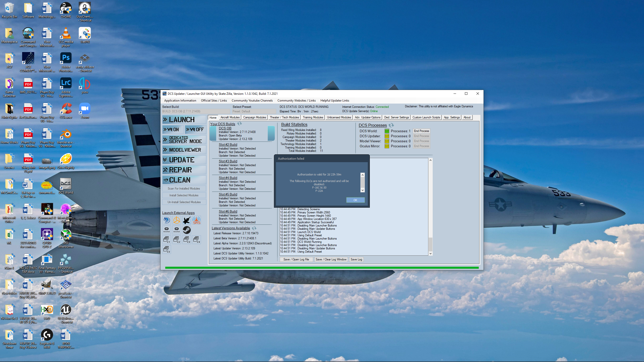644x362 pixels.
Task: Switch to Campaign Modules tab
Action: 255,117
